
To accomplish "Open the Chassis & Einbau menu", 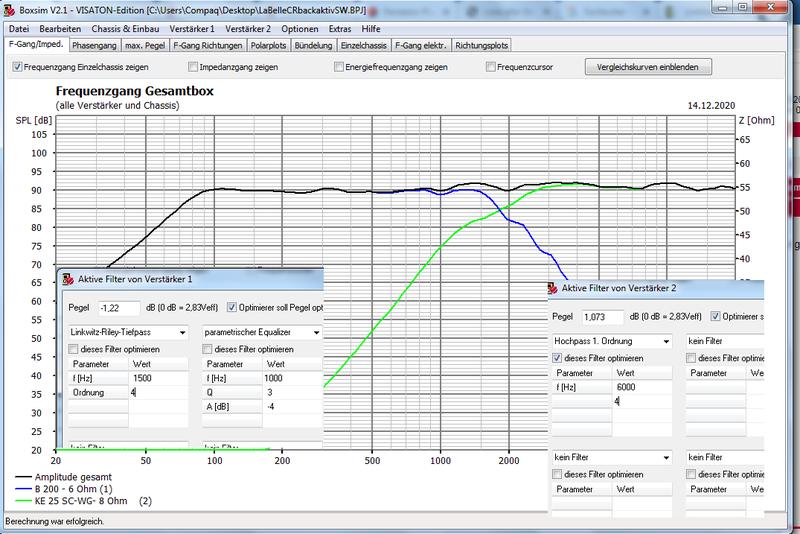I will point(115,28).
